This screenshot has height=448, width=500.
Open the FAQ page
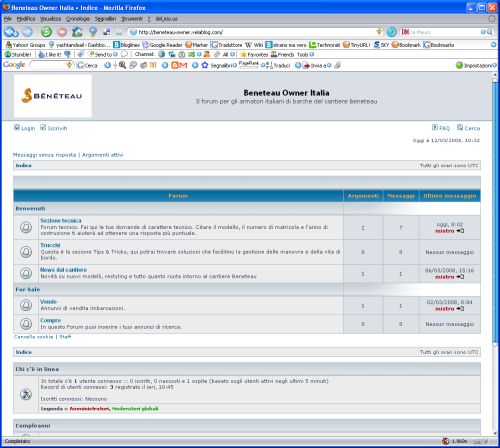point(441,128)
